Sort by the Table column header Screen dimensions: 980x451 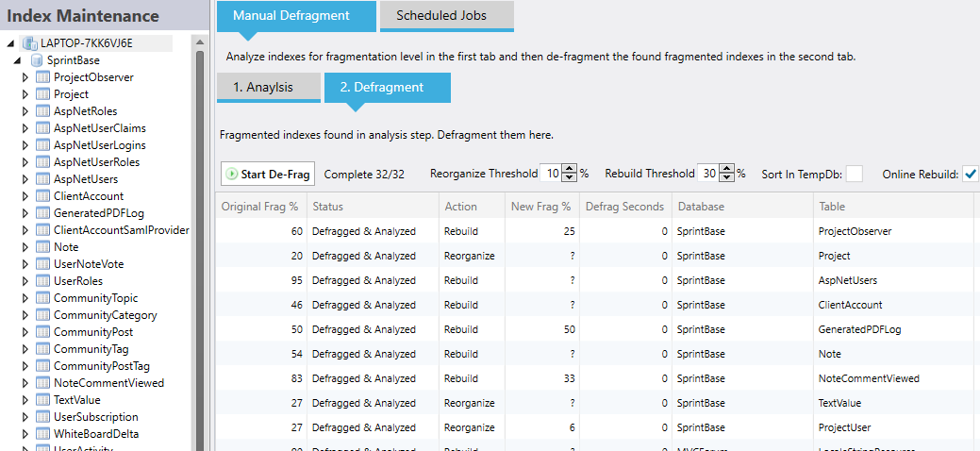point(893,207)
